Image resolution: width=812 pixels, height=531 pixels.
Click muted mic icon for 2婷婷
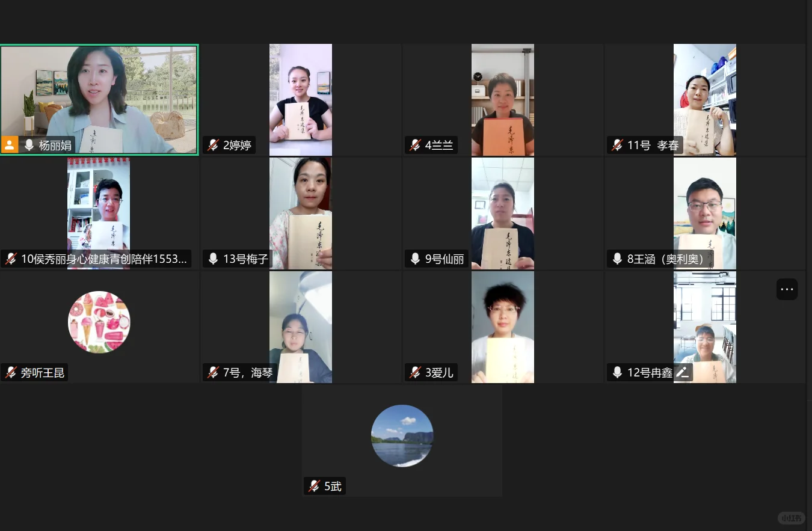pos(213,145)
